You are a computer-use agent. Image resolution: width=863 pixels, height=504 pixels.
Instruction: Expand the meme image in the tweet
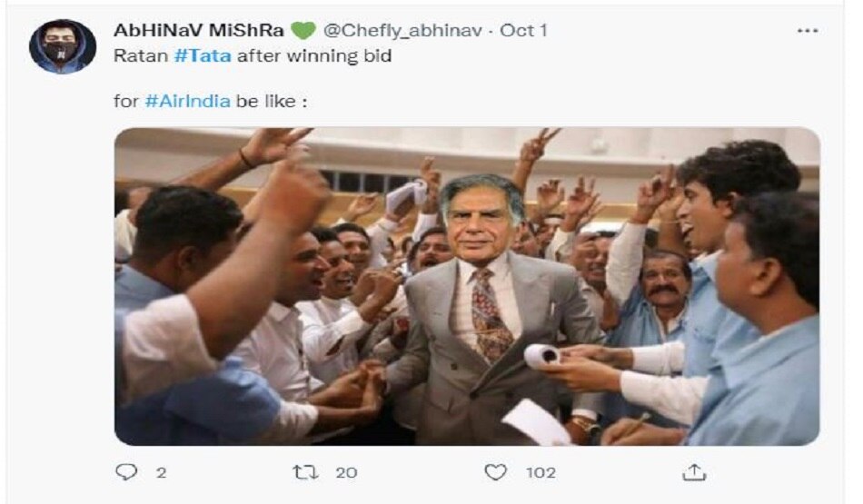[x=467, y=286]
